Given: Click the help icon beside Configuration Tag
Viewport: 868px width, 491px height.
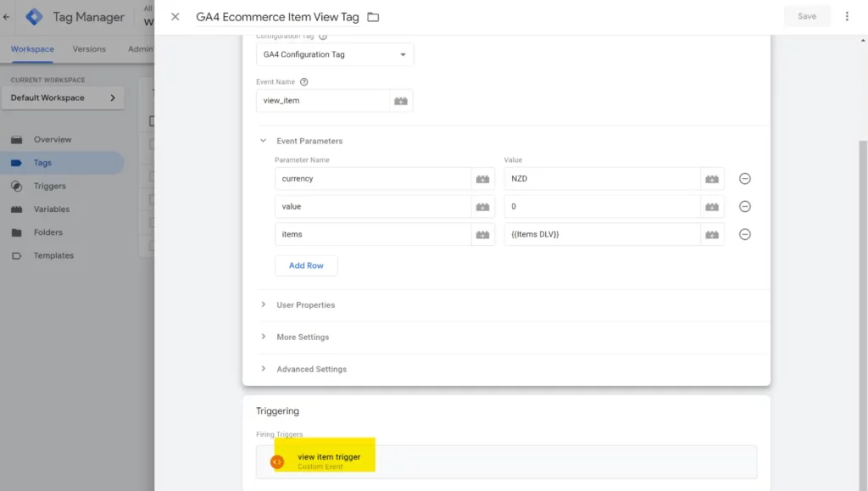Looking at the screenshot, I should 323,36.
